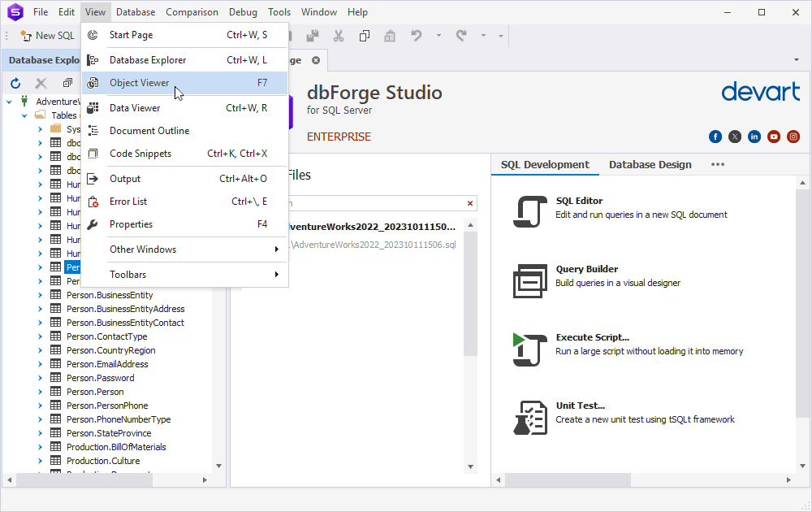Click the Delete X icon in Database Explorer
The width and height of the screenshot is (812, 512).
(x=41, y=83)
